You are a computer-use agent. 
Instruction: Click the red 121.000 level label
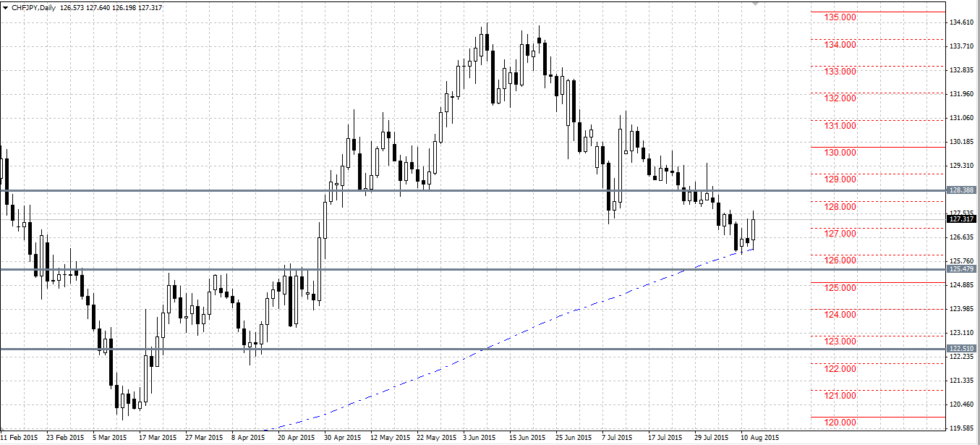click(842, 395)
